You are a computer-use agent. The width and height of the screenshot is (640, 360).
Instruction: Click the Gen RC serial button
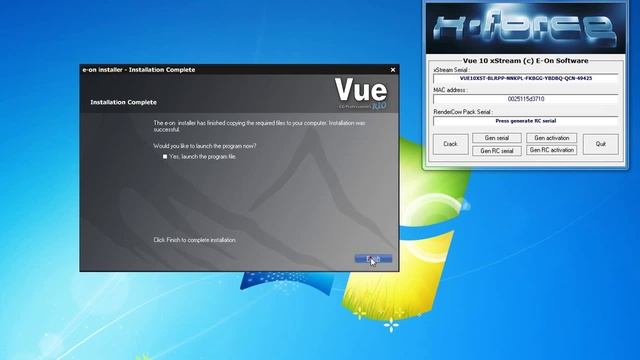tap(496, 151)
